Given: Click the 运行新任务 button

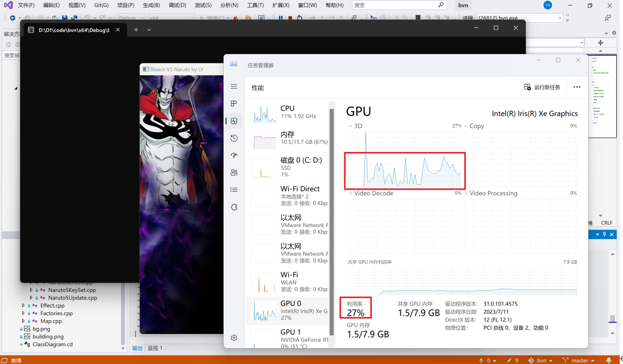Looking at the screenshot, I should click(x=542, y=87).
